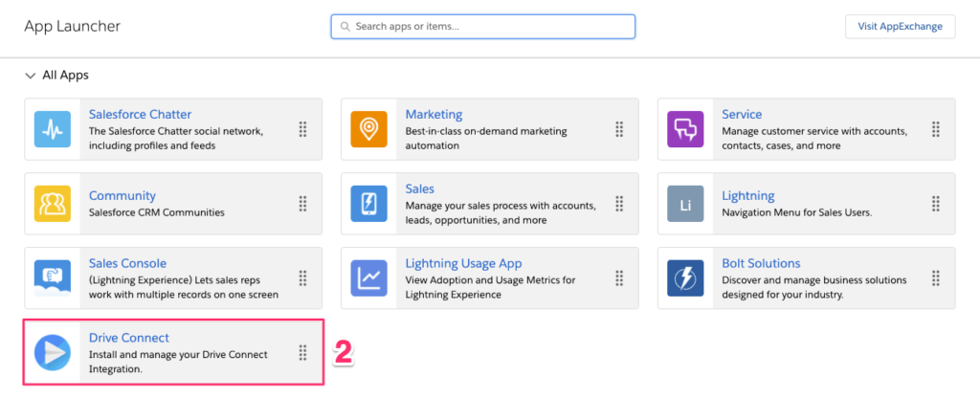Open the Lightning Usage App title link
Image resolution: width=980 pixels, height=399 pixels.
click(x=464, y=263)
